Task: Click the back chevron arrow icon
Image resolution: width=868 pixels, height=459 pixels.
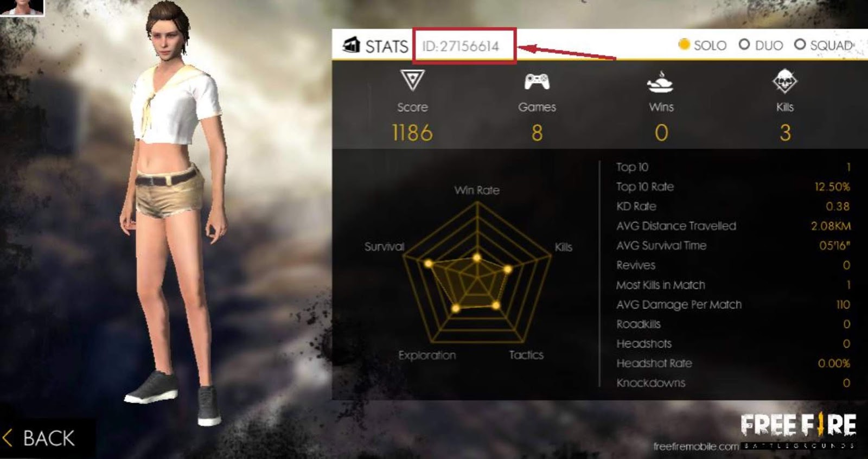Action: pos(8,438)
